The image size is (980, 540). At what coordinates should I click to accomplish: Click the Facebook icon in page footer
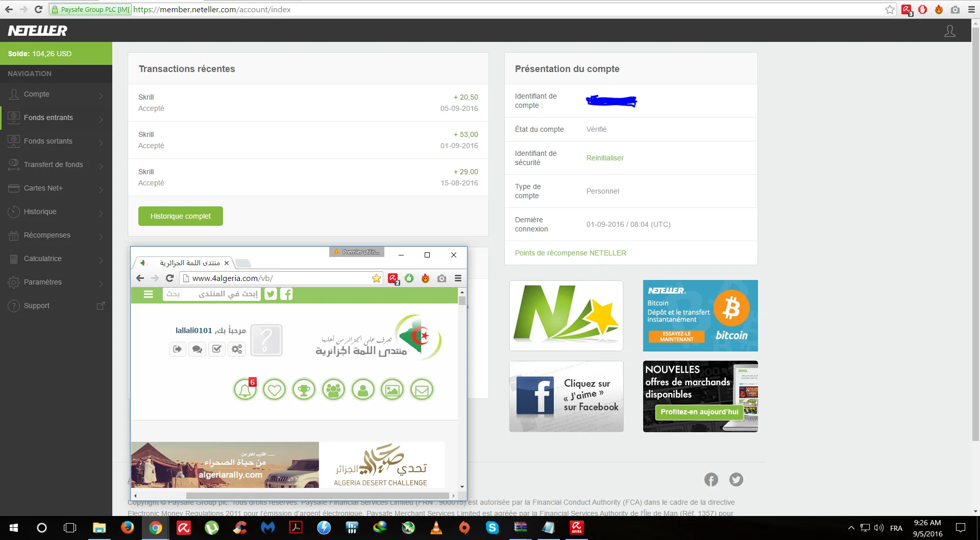(711, 479)
